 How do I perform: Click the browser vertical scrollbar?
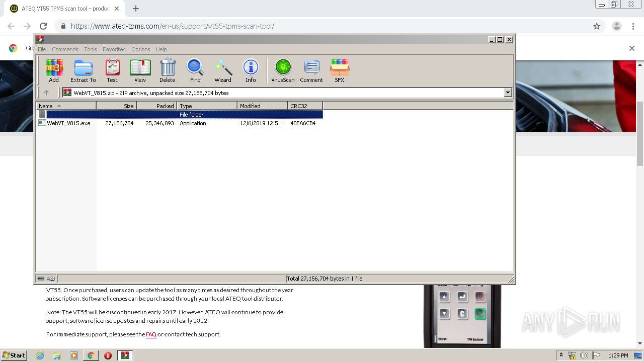pos(640,133)
